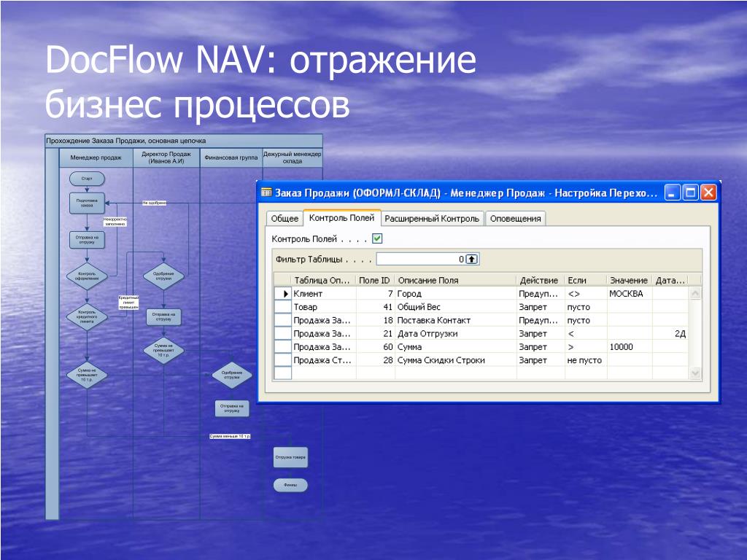Click the Контроль оформления decision diamond
Image resolution: width=747 pixels, height=560 pixels.
point(87,276)
